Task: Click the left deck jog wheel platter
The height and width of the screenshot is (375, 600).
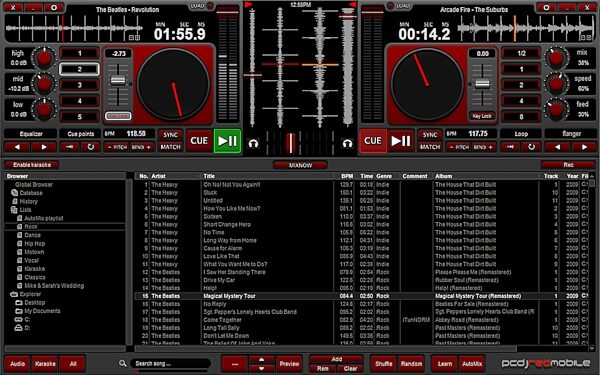Action: click(x=173, y=84)
